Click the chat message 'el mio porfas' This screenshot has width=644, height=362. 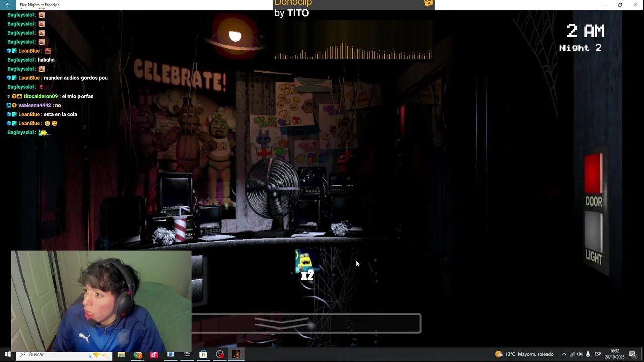pyautogui.click(x=77, y=96)
